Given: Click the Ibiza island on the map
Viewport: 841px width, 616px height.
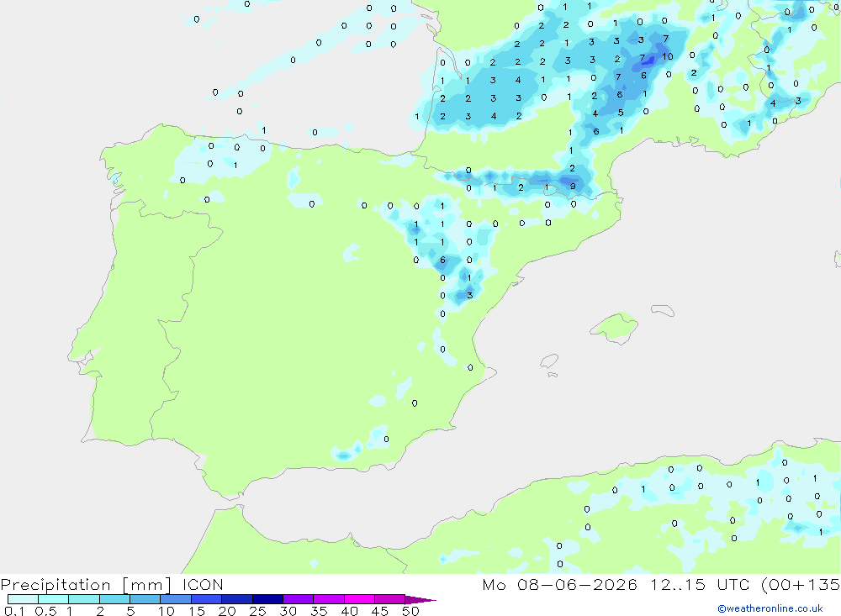Looking at the screenshot, I should (x=548, y=362).
